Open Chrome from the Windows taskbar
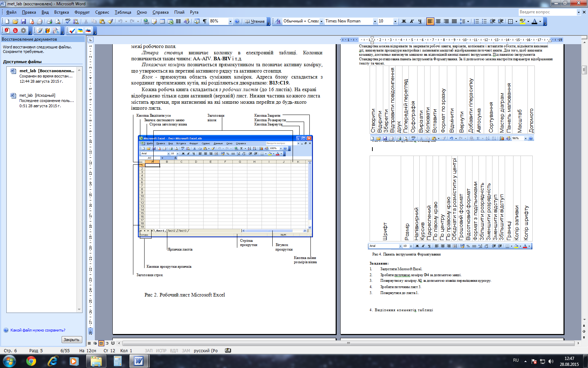Viewport: 588px width, 368px height. (31, 361)
